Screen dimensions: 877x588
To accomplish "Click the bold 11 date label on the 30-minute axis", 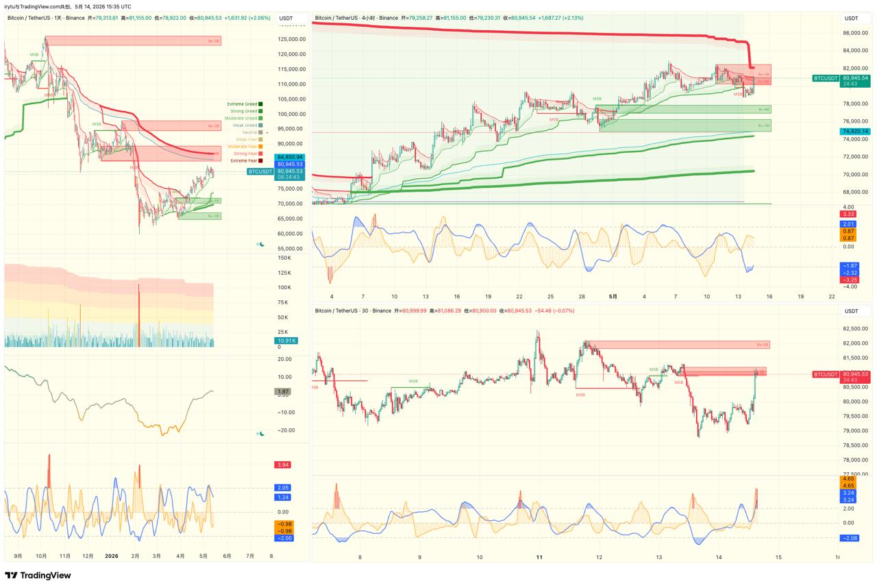I will tap(539, 557).
